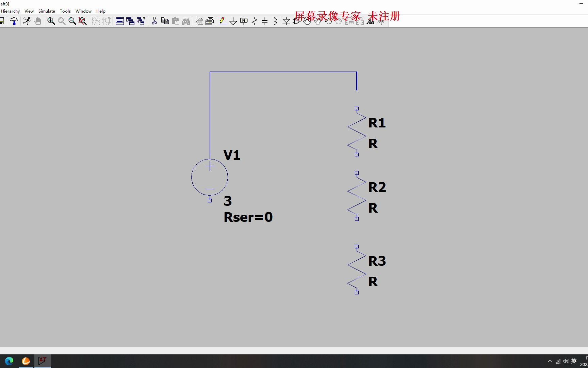Image resolution: width=588 pixels, height=368 pixels.
Task: Select the SPICE Directive .op tool
Action: click(381, 21)
